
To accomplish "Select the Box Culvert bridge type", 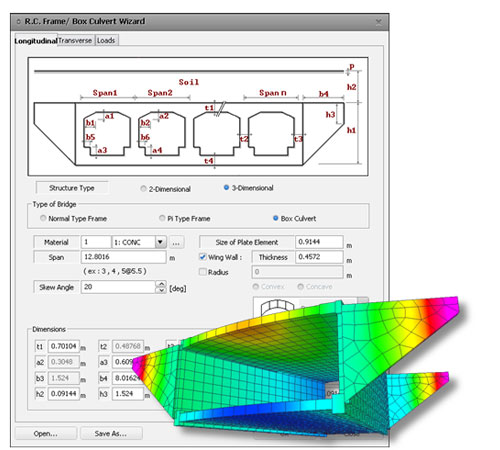I will pyautogui.click(x=276, y=218).
